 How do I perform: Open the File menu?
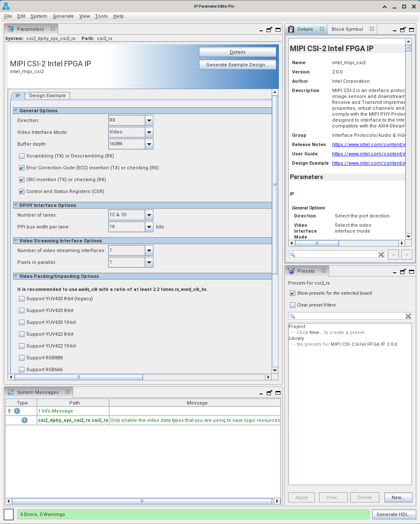[8, 16]
